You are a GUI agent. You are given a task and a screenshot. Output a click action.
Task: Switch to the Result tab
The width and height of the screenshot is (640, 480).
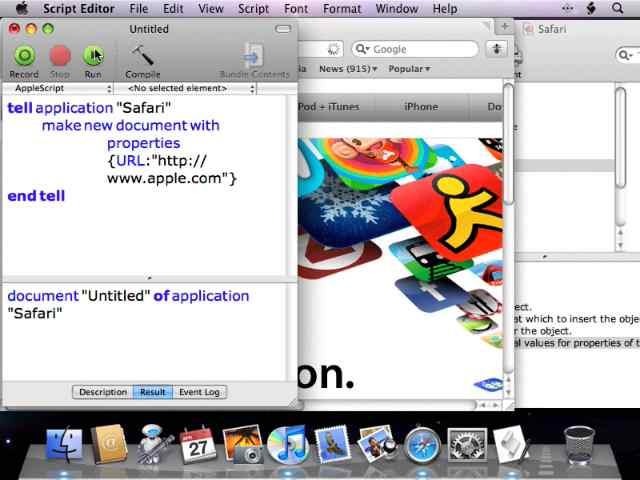(153, 392)
